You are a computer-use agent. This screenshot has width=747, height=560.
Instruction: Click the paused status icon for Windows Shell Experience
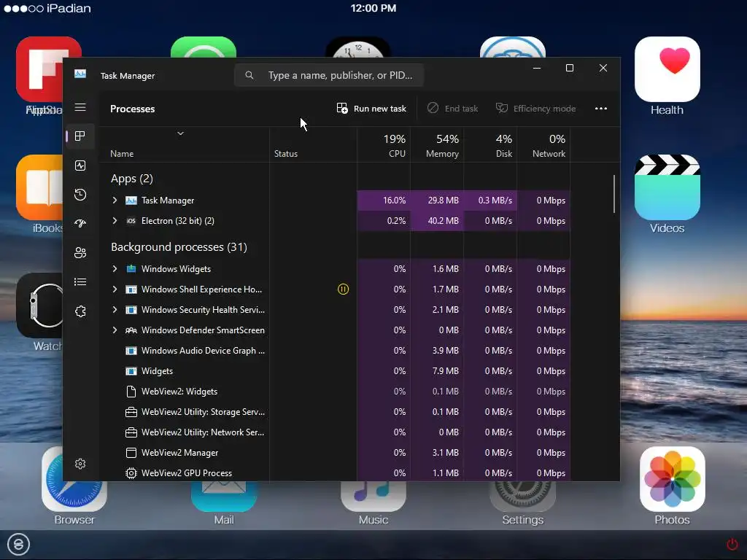point(343,289)
